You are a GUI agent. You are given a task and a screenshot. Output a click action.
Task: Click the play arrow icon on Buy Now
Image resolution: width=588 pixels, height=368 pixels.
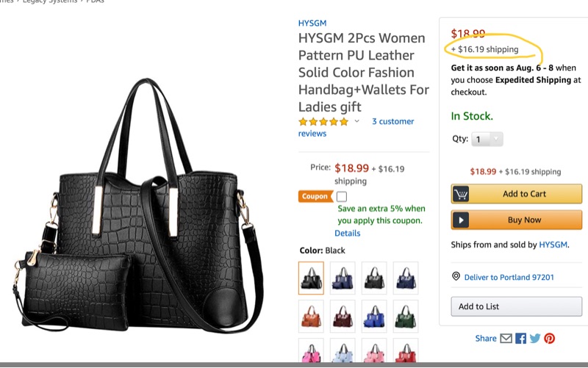462,220
